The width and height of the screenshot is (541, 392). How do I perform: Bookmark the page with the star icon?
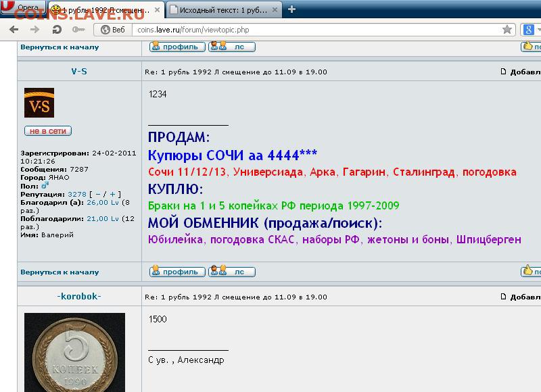[507, 30]
